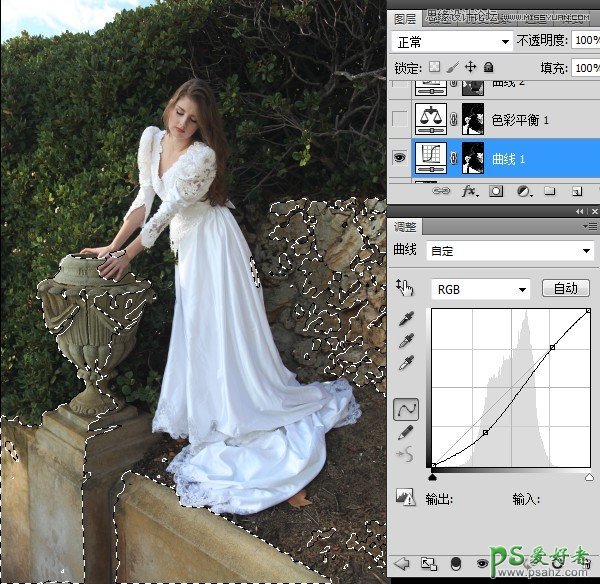Open the 调整 panel tab
The width and height of the screenshot is (600, 584).
click(405, 228)
